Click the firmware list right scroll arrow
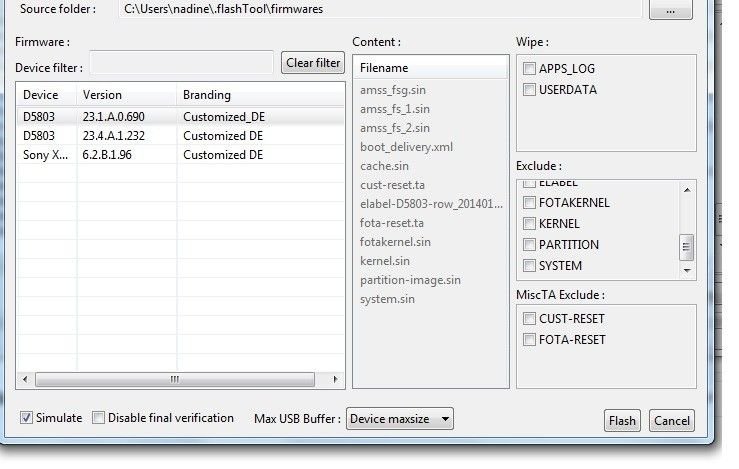This screenshot has height=469, width=739. pos(335,379)
